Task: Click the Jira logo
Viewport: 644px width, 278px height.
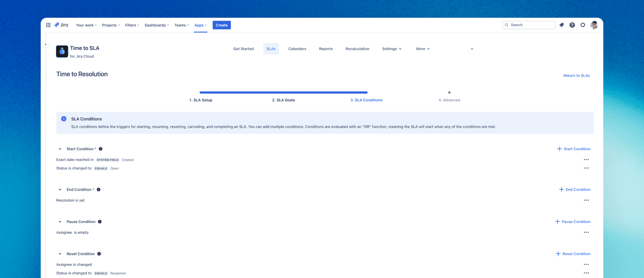Action: [x=61, y=25]
